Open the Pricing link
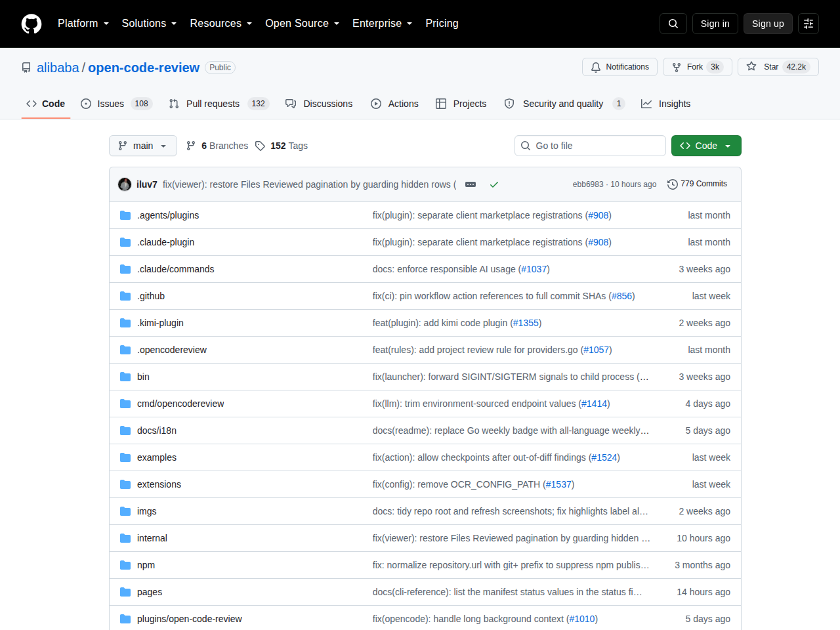840x630 pixels. pos(442,24)
